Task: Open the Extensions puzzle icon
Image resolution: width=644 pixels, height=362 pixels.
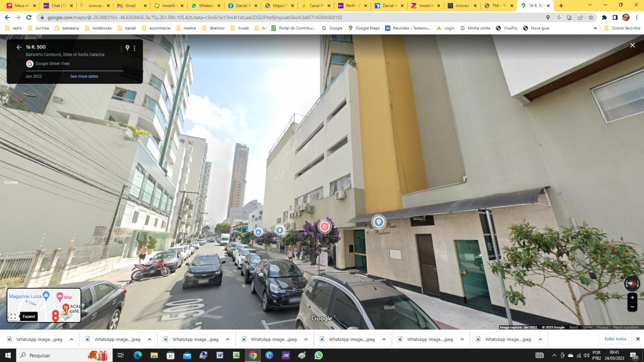Action: [x=604, y=17]
